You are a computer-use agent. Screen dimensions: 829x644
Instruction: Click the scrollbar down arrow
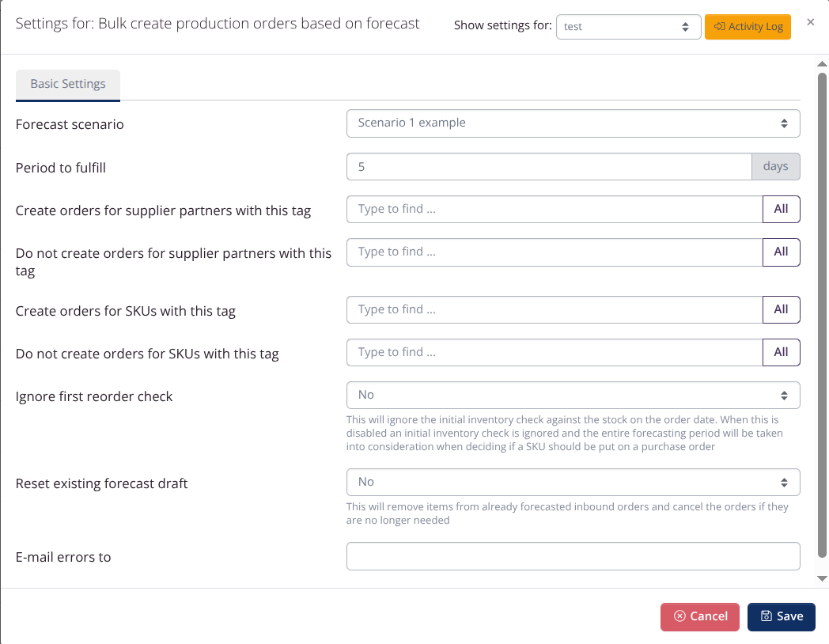pyautogui.click(x=822, y=579)
